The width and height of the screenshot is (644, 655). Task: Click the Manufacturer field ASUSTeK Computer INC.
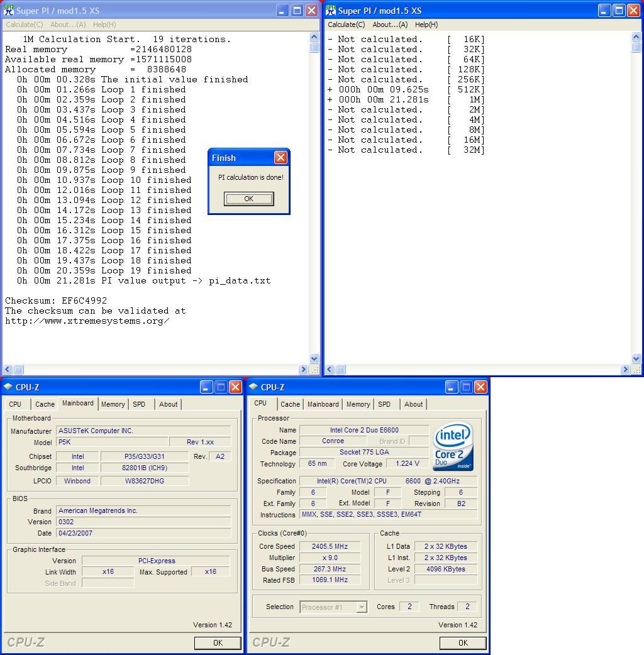pyautogui.click(x=143, y=431)
